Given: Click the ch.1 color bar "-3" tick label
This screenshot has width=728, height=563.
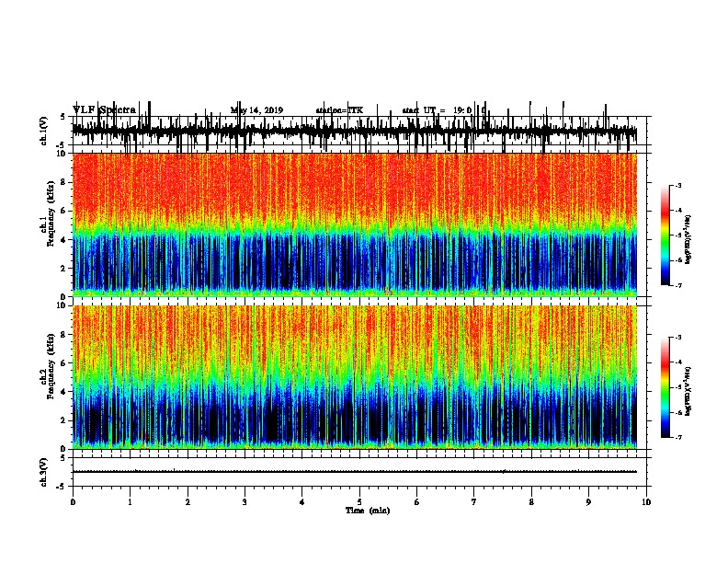Looking at the screenshot, I should point(677,185).
